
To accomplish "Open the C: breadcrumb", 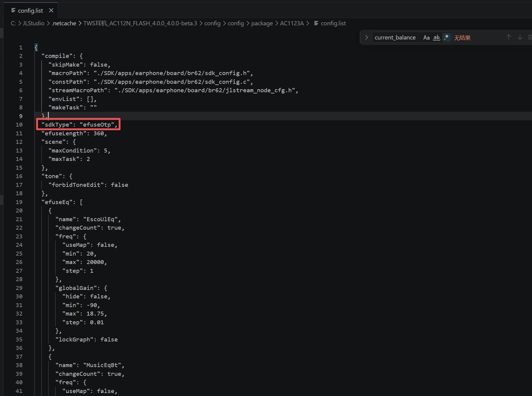I will click(13, 23).
